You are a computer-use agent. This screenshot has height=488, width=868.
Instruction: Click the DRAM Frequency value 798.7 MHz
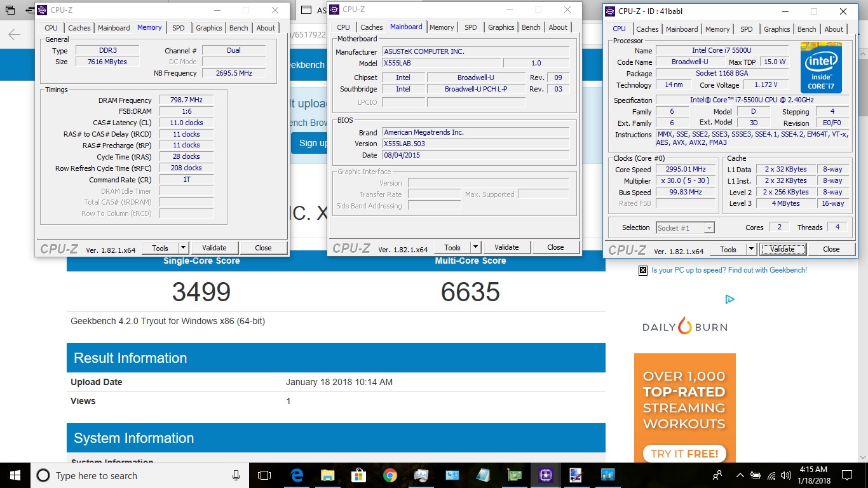(186, 100)
